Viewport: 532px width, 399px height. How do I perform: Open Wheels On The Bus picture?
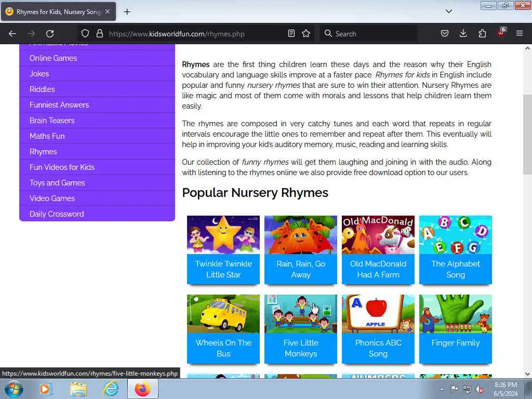(223, 314)
